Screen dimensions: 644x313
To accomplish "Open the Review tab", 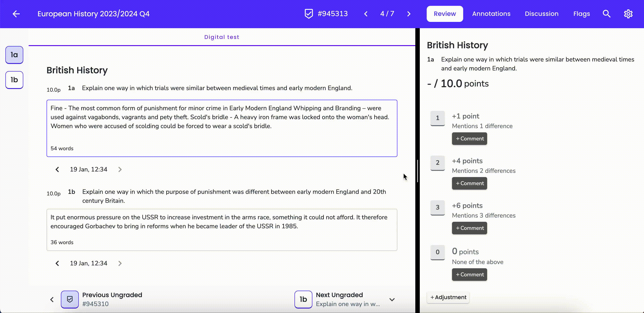I will click(445, 14).
